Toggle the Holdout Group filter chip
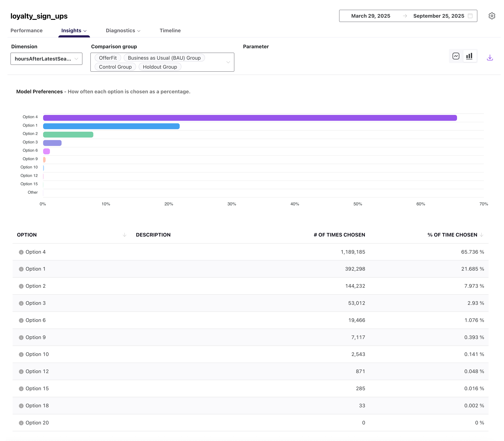Screen dimensions: 504x441 [160, 67]
